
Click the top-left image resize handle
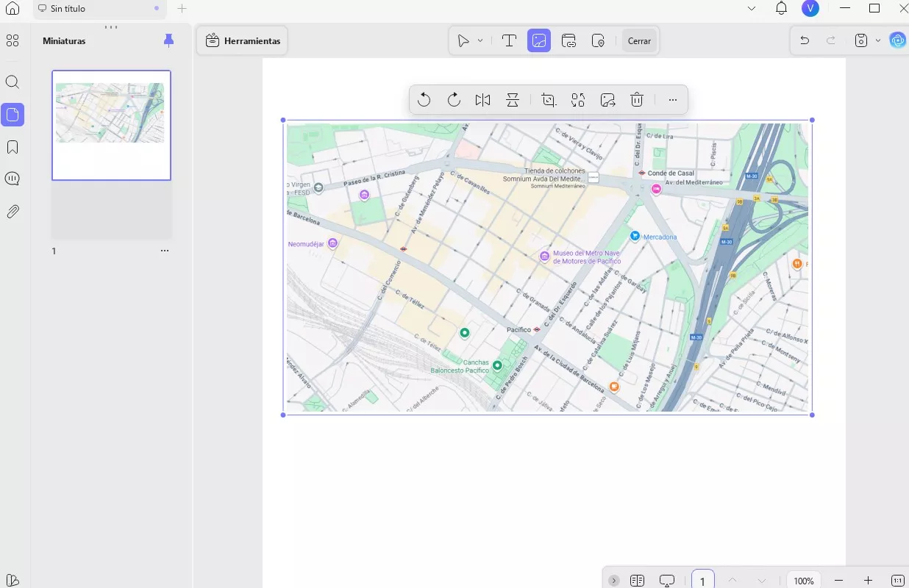click(x=283, y=120)
